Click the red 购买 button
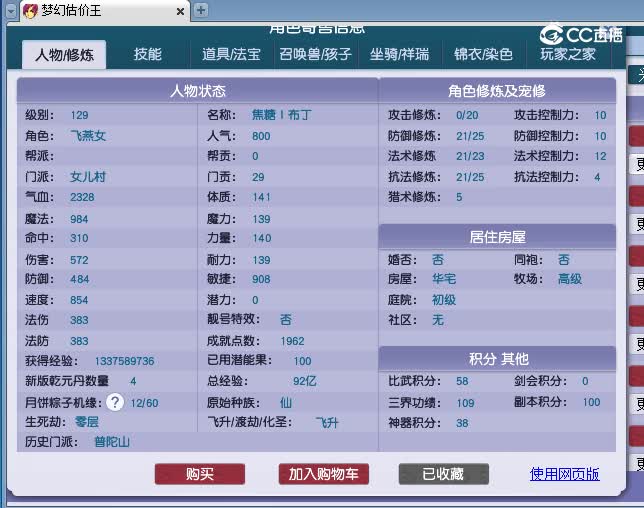Viewport: 644px width, 508px height. [x=200, y=474]
